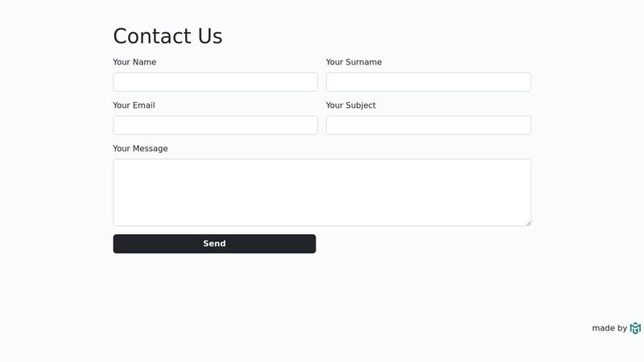Click the Send button
Image resolution: width=644 pixels, height=362 pixels.
214,244
